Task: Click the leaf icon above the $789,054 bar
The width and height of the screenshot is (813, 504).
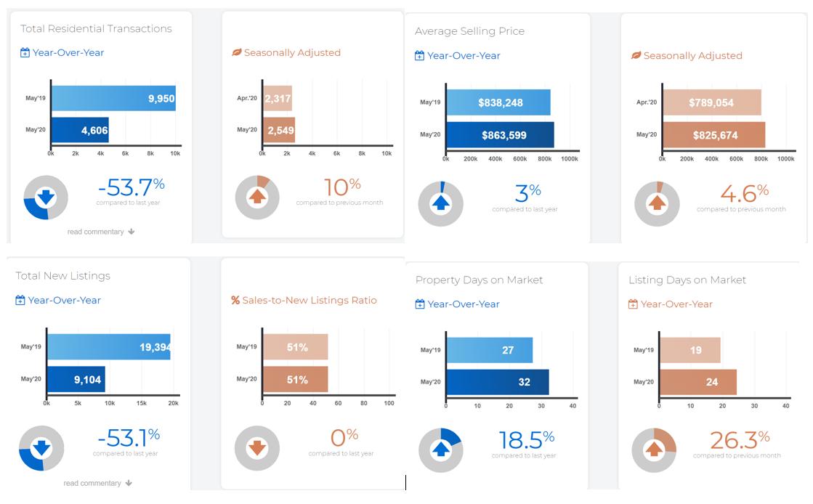Action: [x=636, y=56]
